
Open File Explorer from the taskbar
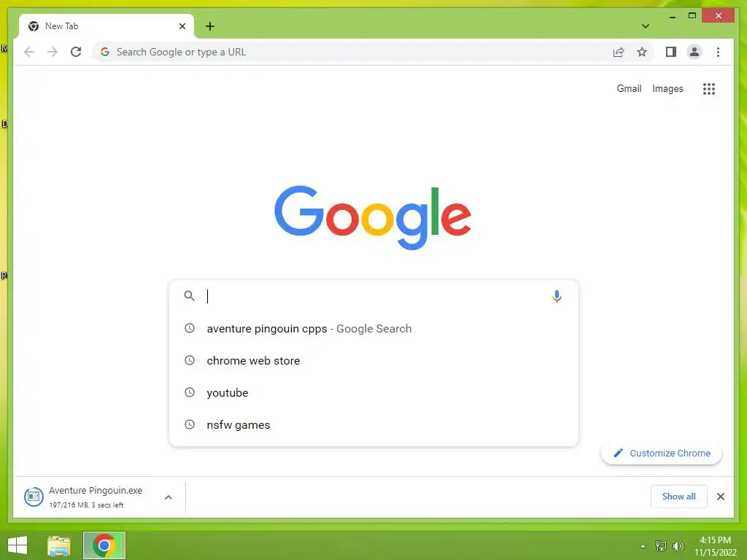coord(59,545)
